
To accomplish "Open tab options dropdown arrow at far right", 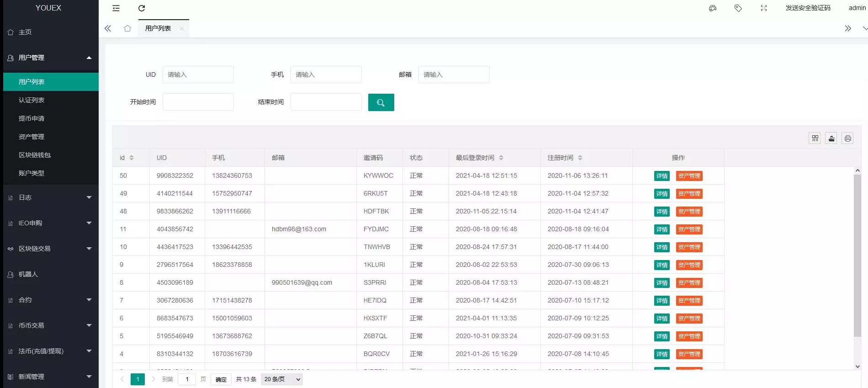I will [864, 28].
